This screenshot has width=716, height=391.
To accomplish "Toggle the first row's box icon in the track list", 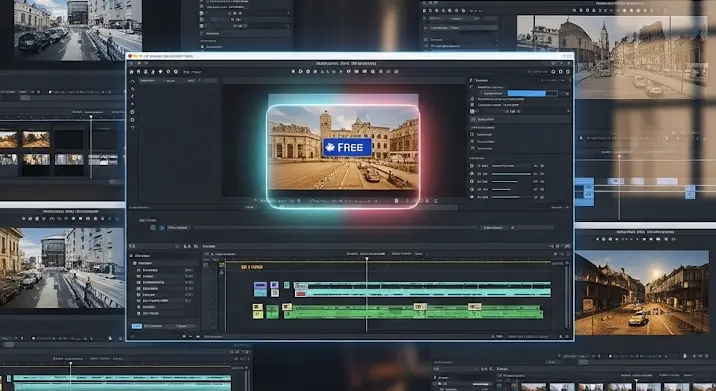I will (x=139, y=270).
